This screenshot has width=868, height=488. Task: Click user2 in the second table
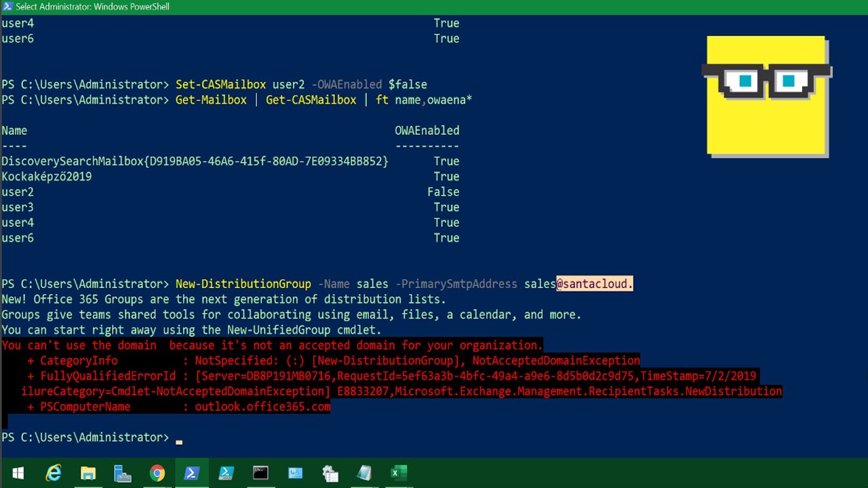(x=18, y=192)
